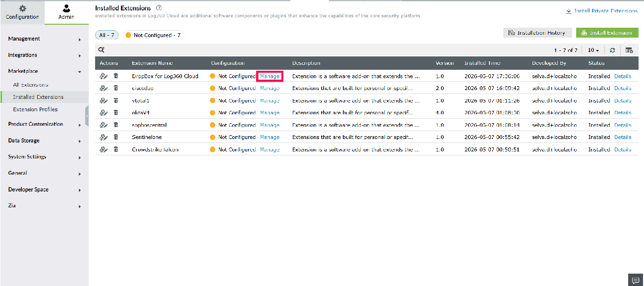The image size is (644, 286).
Task: Select the DropBox for Log360 Cloud name
Action: 165,76
